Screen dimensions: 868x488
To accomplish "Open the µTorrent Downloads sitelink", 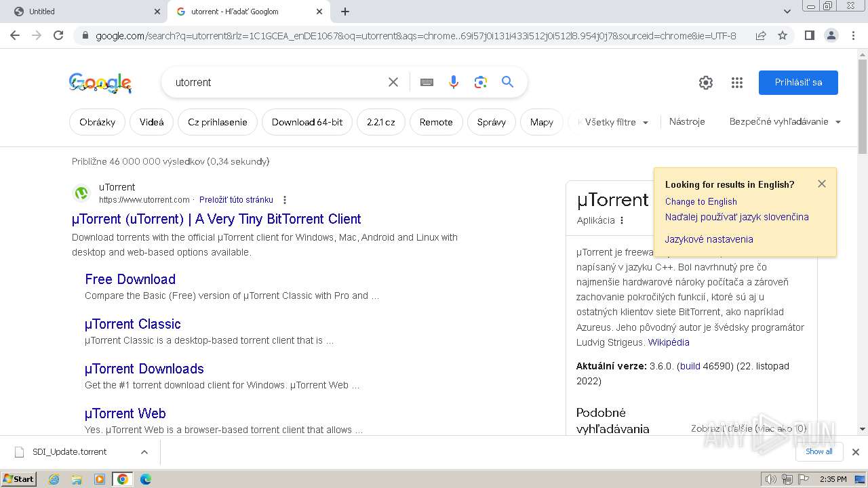I will (144, 369).
